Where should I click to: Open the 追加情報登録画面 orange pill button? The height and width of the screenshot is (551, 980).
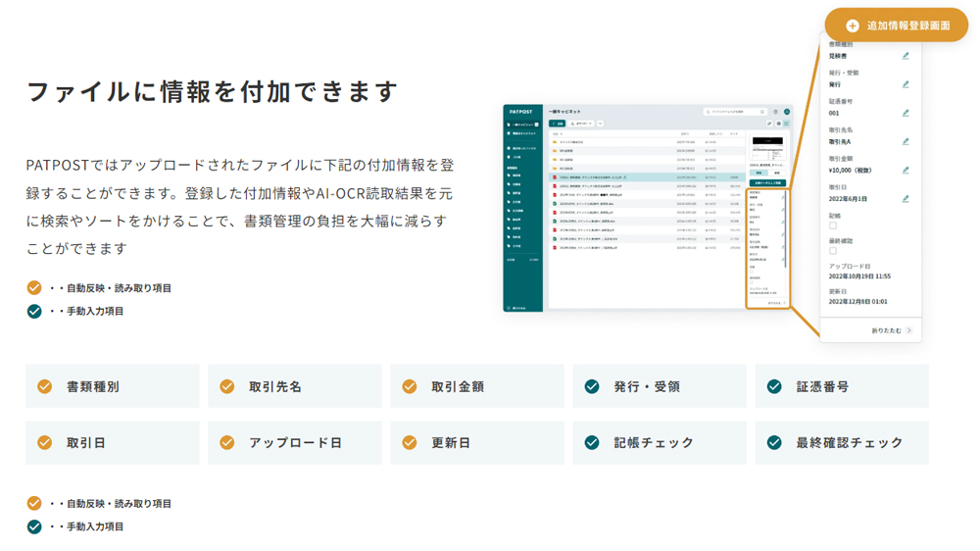[897, 25]
